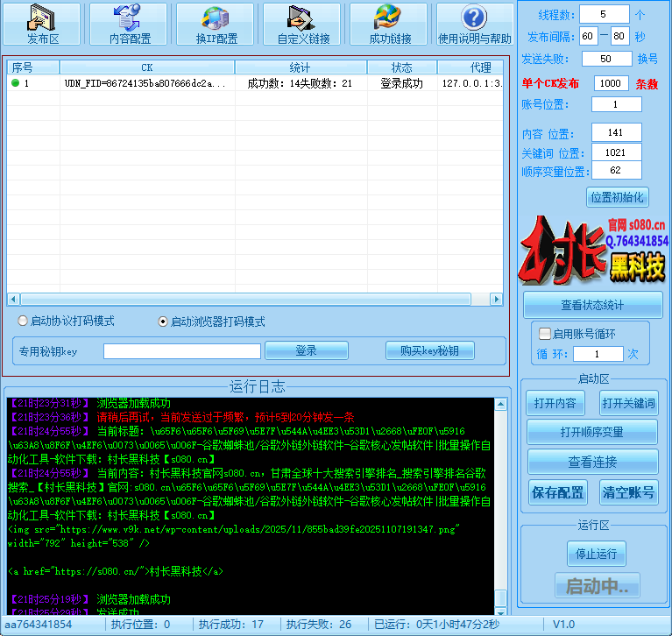Open 换IP配置 settings icon
Viewport: 672px width, 636px height.
pyautogui.click(x=216, y=24)
